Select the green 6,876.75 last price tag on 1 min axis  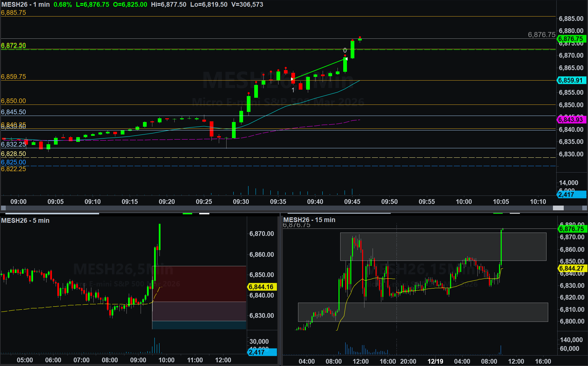571,39
